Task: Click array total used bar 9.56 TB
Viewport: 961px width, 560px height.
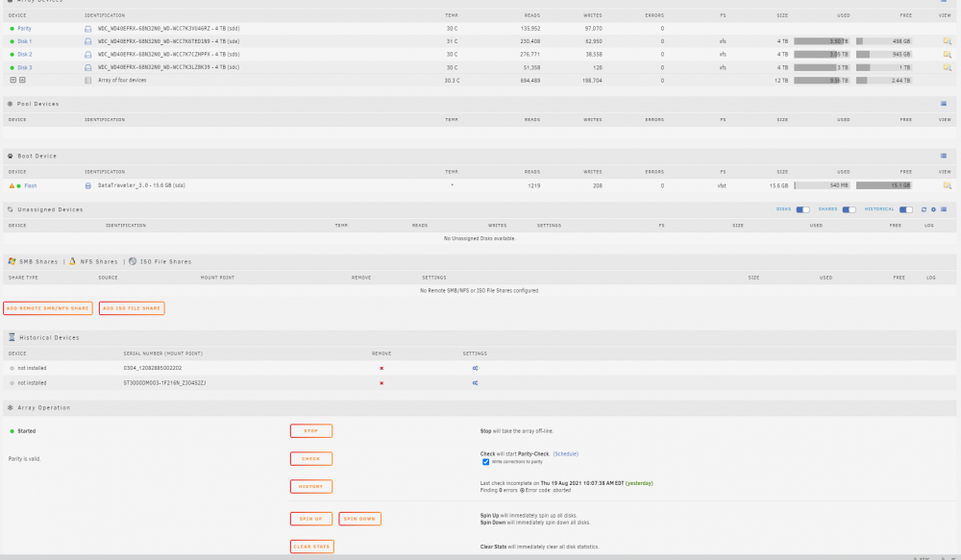Action: [x=822, y=81]
